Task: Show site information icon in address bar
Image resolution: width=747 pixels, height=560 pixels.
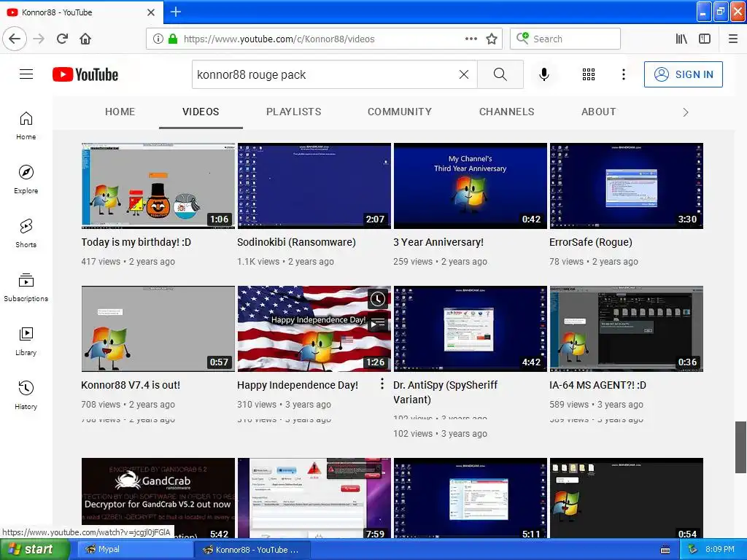Action: [158, 39]
